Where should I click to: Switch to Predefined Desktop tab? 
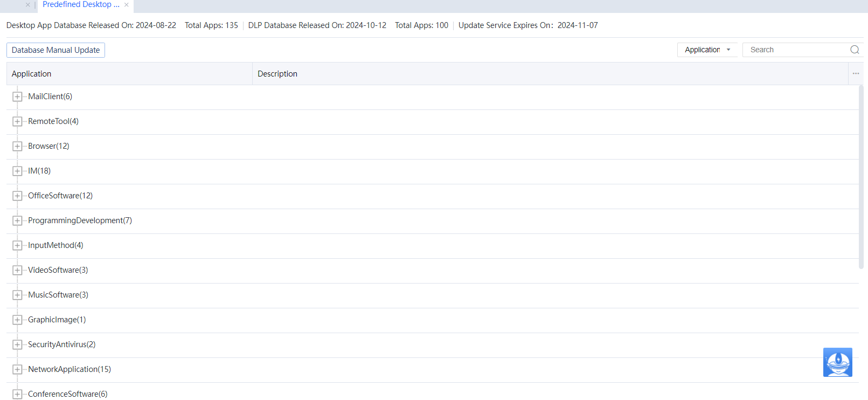point(81,5)
